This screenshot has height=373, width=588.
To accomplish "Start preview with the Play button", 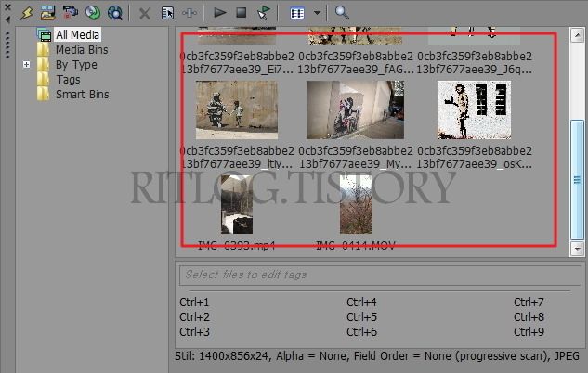I will tap(220, 13).
